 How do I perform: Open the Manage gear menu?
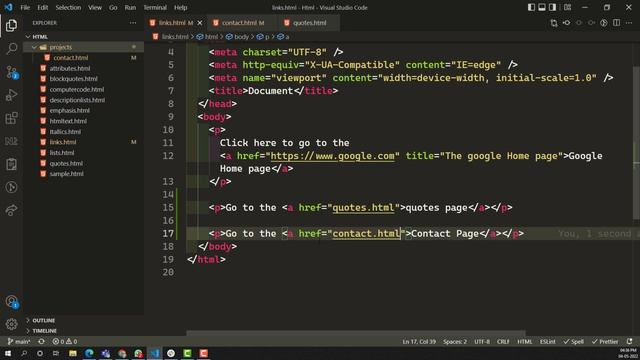coord(11,324)
